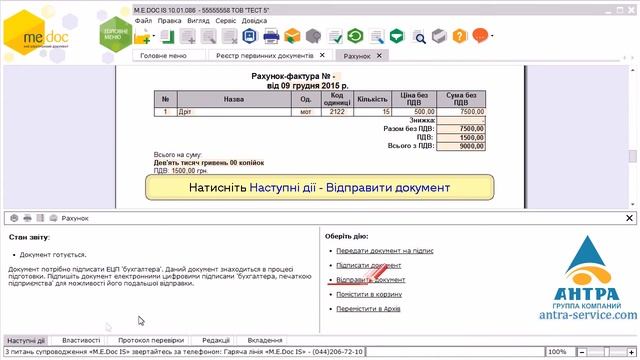Click the copy document icon with green corner
This screenshot has width=640, height=360.
[x=167, y=37]
